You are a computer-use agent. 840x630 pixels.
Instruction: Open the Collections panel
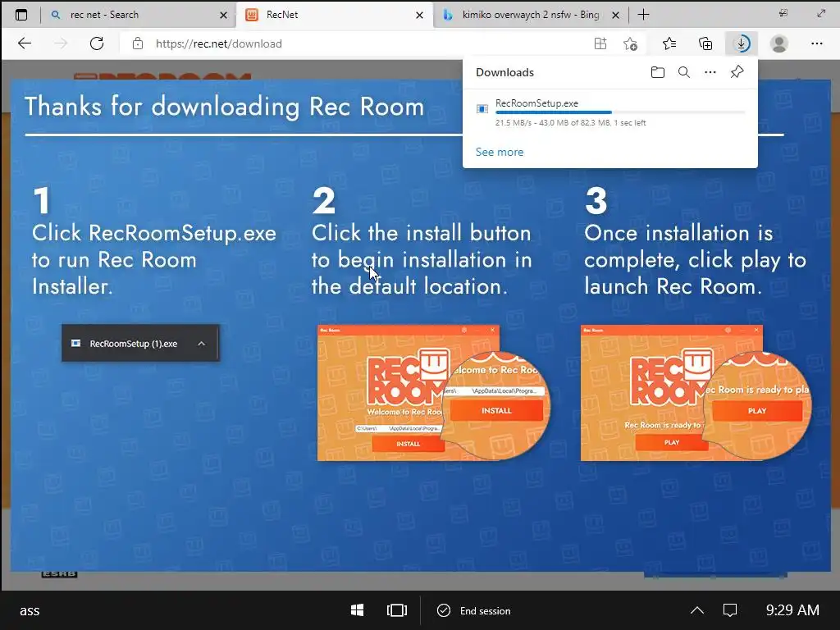pos(705,43)
